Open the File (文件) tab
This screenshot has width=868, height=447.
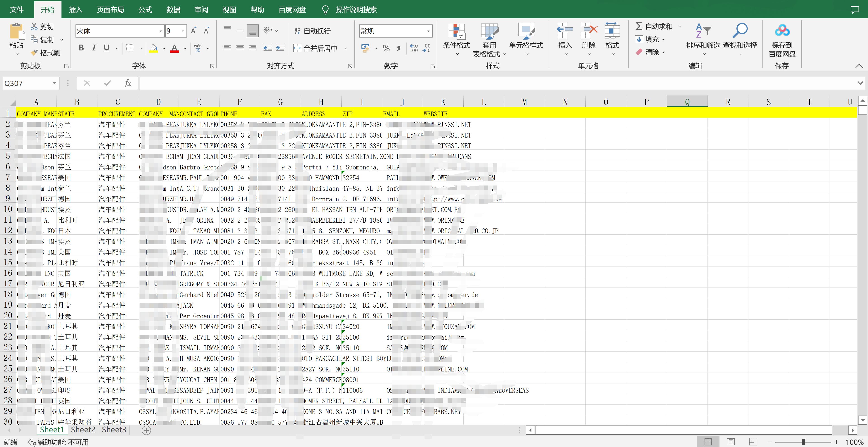[x=17, y=10]
